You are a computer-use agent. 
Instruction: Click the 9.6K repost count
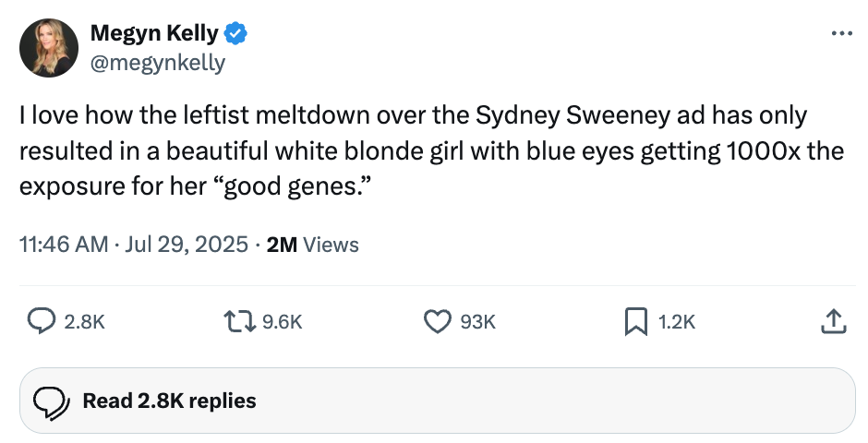tap(283, 322)
